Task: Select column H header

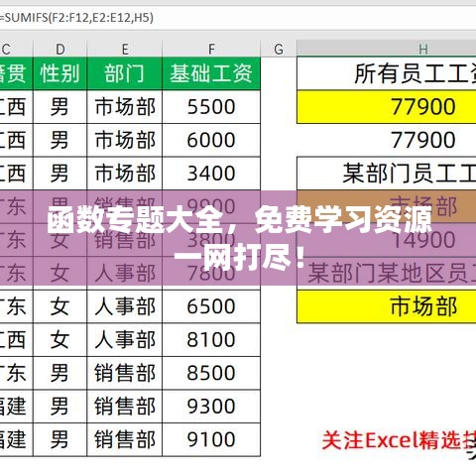Action: tap(387, 49)
